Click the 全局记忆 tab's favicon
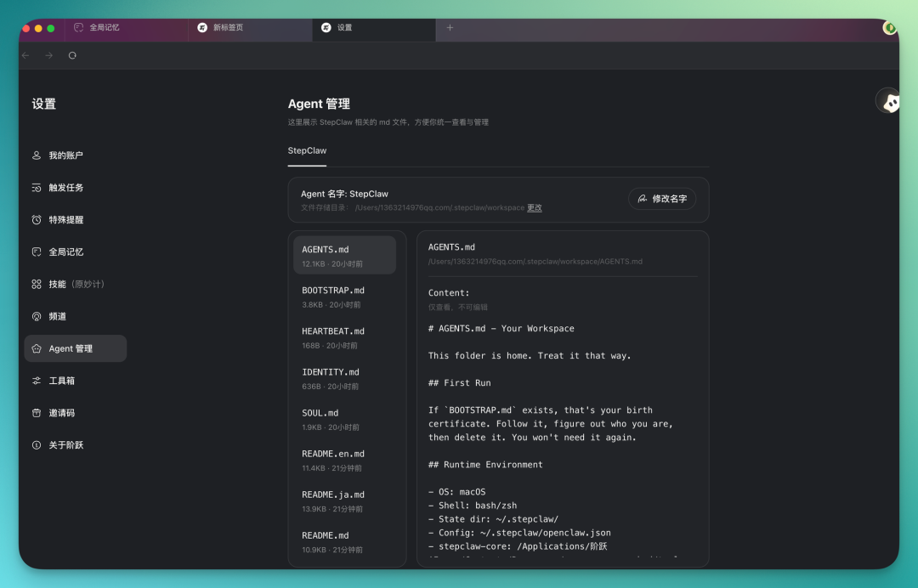This screenshot has width=918, height=588. coord(78,27)
